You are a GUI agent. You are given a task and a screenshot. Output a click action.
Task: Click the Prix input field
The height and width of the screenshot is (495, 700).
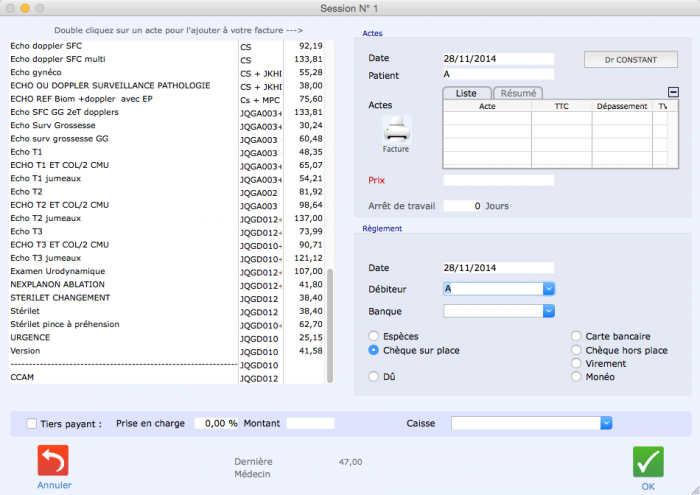pyautogui.click(x=498, y=180)
